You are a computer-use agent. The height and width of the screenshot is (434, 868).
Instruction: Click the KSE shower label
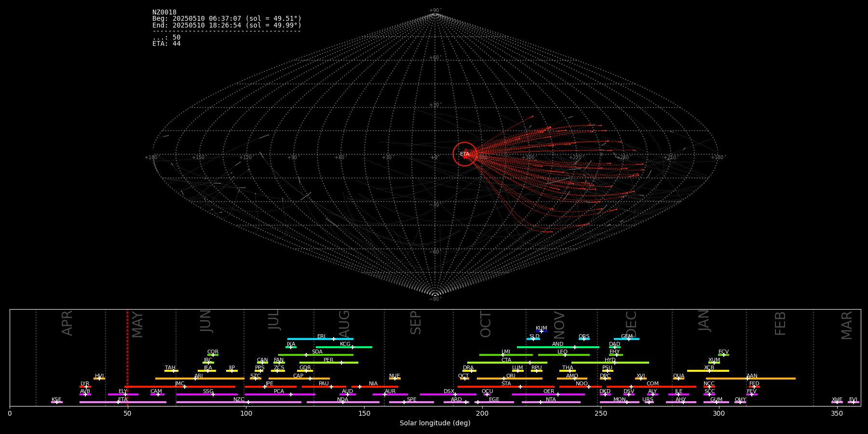[56, 400]
